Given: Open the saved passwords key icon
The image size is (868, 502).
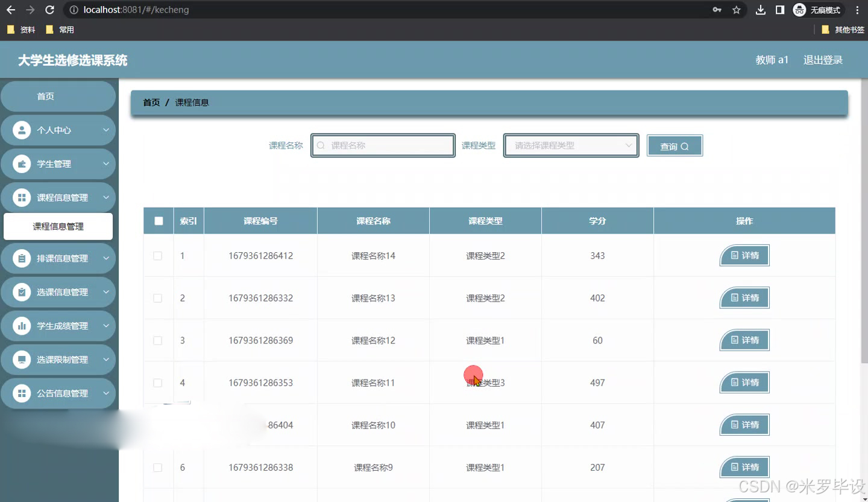Looking at the screenshot, I should click(717, 10).
